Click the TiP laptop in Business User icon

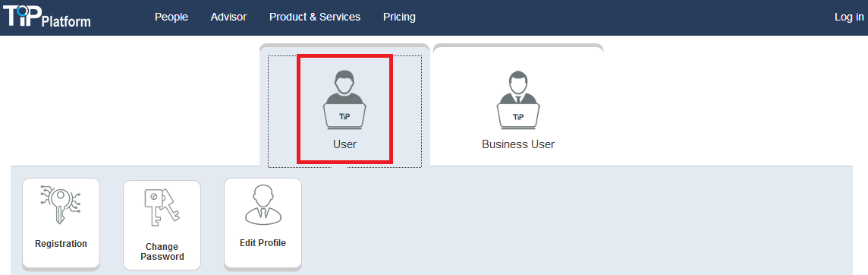(518, 117)
